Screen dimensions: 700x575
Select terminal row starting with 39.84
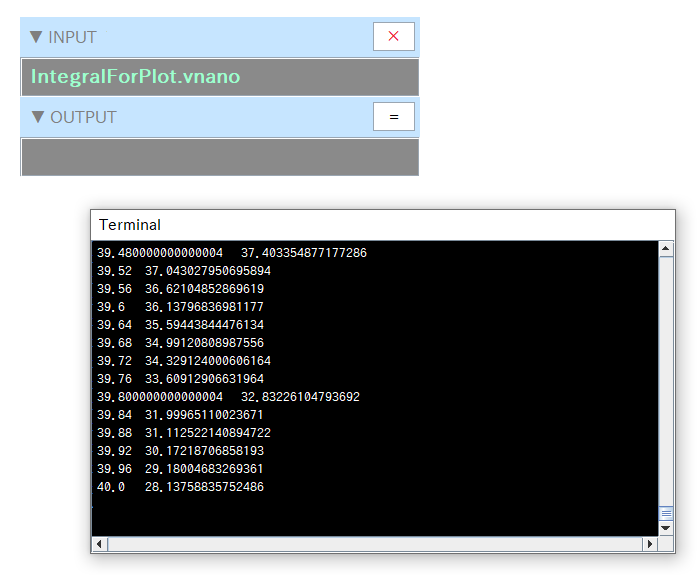click(x=180, y=415)
